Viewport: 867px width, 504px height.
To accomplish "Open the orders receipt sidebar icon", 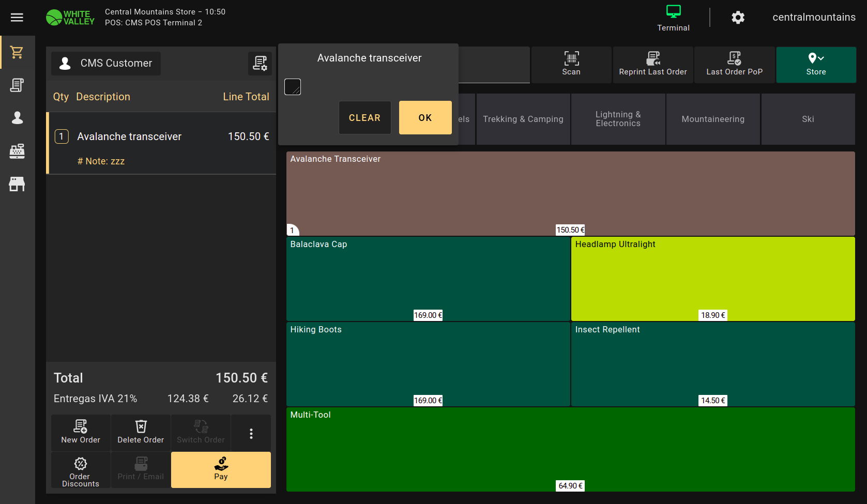I will 17,85.
